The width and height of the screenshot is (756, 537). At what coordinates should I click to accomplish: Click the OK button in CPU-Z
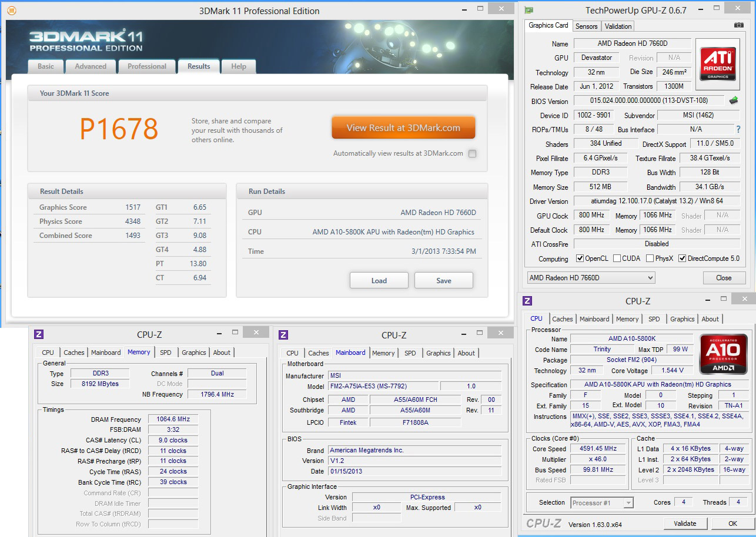tap(732, 523)
